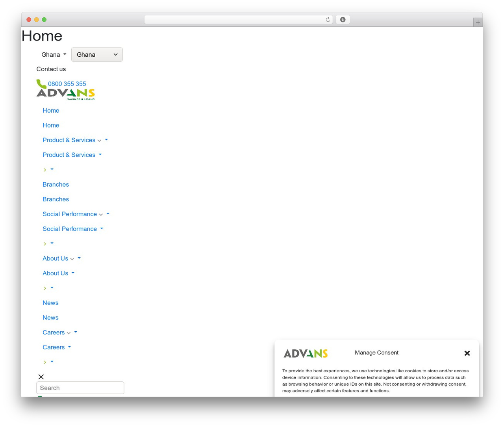Screen dimensions: 504x427
Task: Expand second Social Performance dropdown
Action: tap(73, 229)
